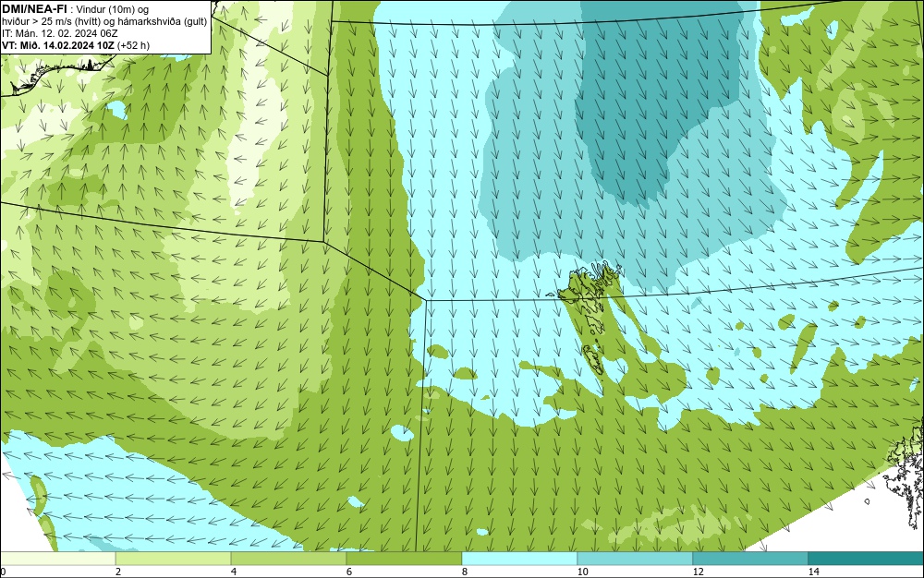Click the legend scale label "8"
The image size is (924, 578).
point(465,572)
